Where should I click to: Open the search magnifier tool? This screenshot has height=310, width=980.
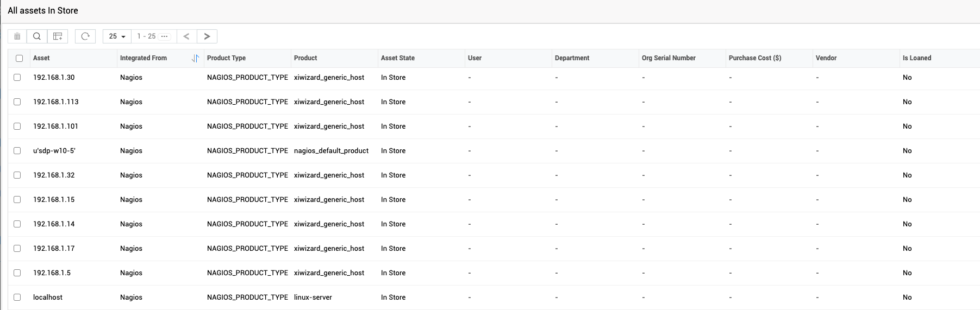pyautogui.click(x=37, y=36)
